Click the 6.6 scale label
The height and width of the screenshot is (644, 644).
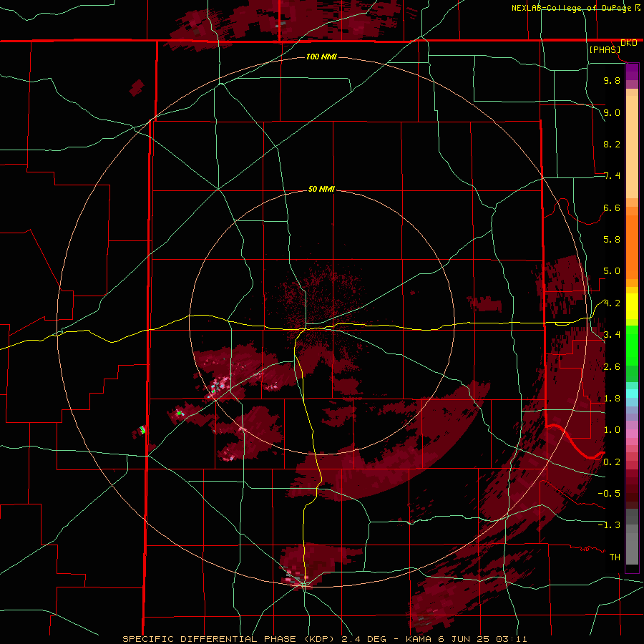coord(612,208)
